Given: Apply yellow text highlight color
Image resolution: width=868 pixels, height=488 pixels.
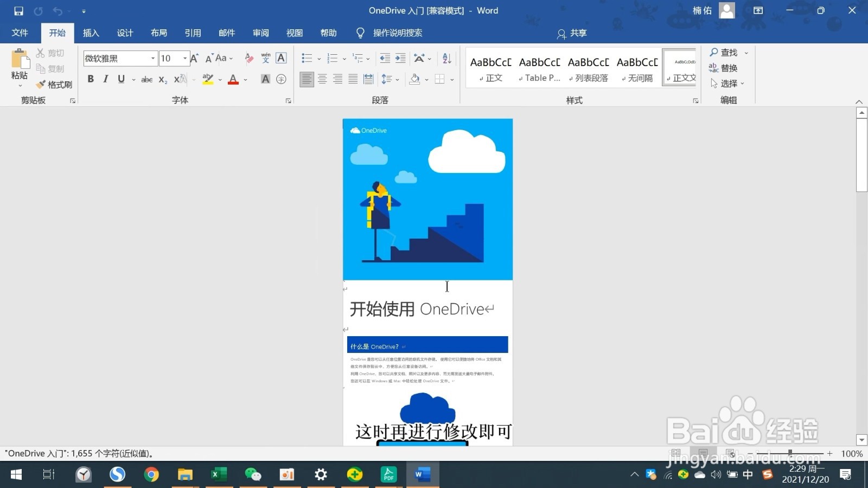Looking at the screenshot, I should tap(208, 79).
